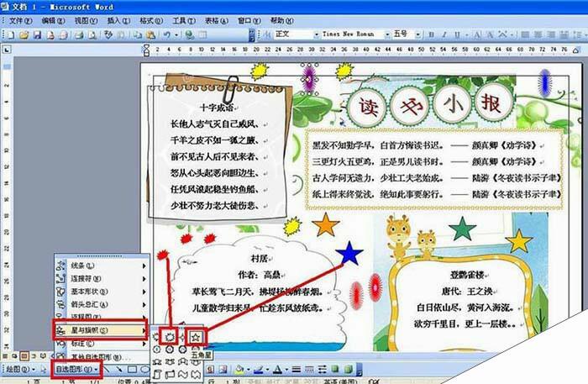Click the 登鹳雀楼 poem title
588x384 pixels.
point(467,275)
